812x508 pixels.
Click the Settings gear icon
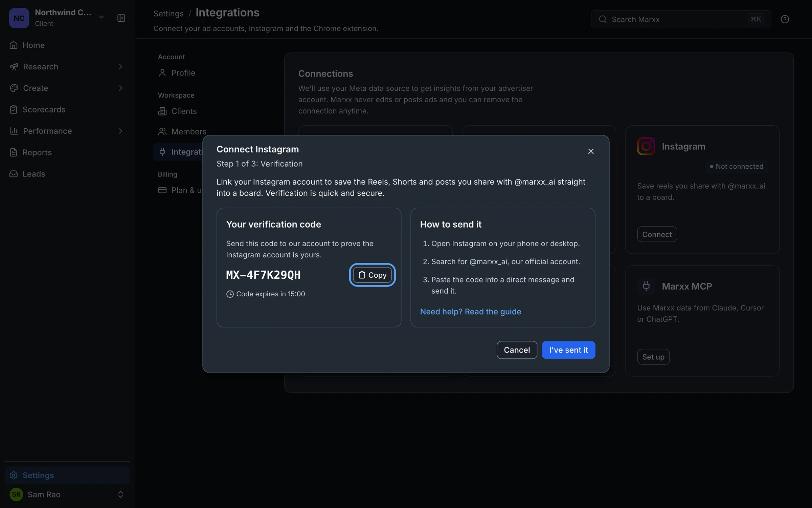(14, 475)
